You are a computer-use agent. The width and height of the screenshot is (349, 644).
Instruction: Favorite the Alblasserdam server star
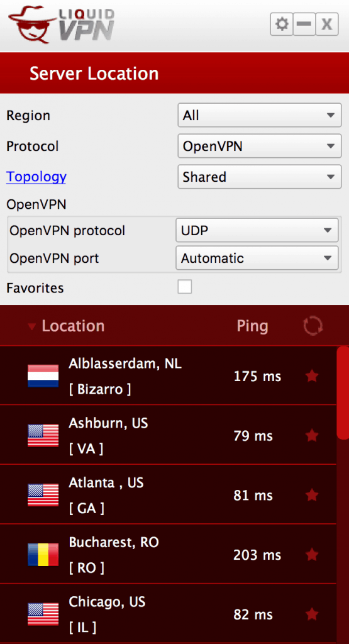coord(313,375)
